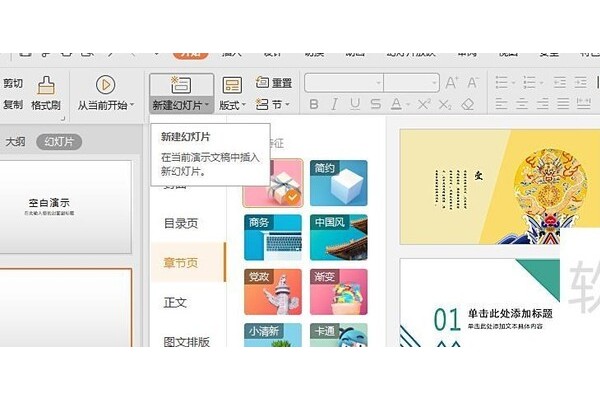600x400 pixels.
Task: Toggle Bold formatting
Action: click(314, 104)
